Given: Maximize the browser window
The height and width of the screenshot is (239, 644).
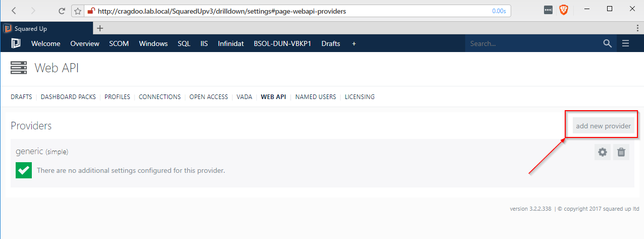Looking at the screenshot, I should click(610, 9).
